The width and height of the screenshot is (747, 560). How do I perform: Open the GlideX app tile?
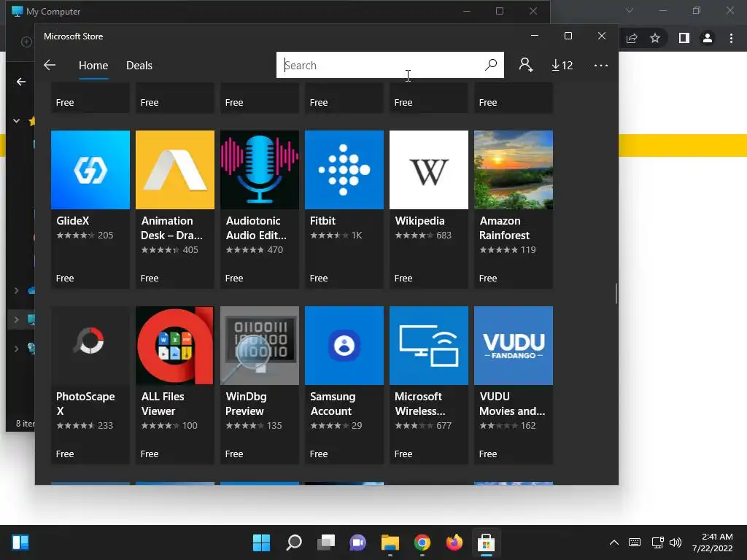tap(90, 209)
